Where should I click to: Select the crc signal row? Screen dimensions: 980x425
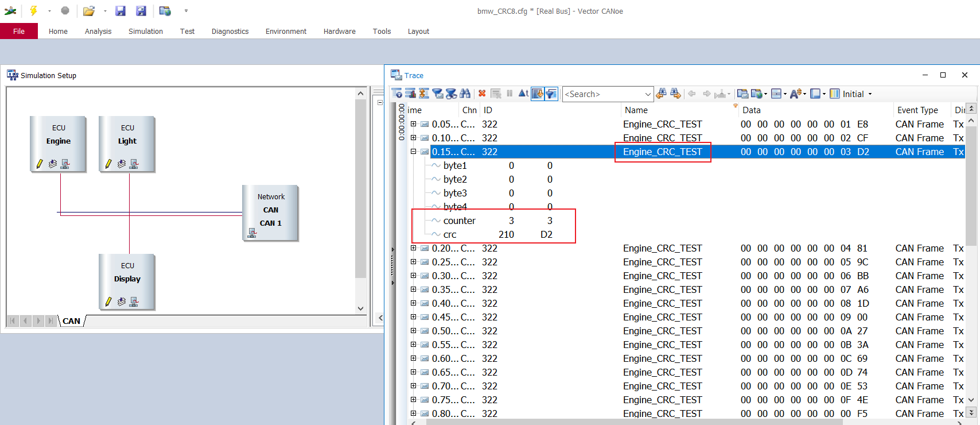tap(493, 234)
